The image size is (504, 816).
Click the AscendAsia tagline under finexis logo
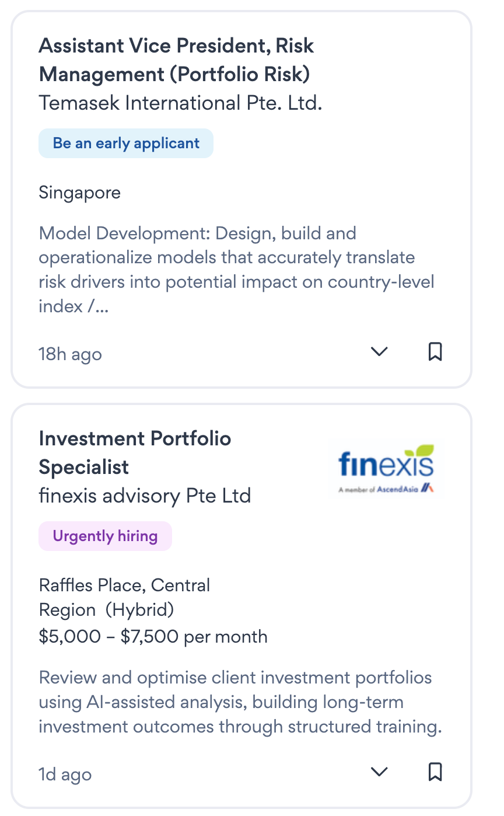point(386,489)
